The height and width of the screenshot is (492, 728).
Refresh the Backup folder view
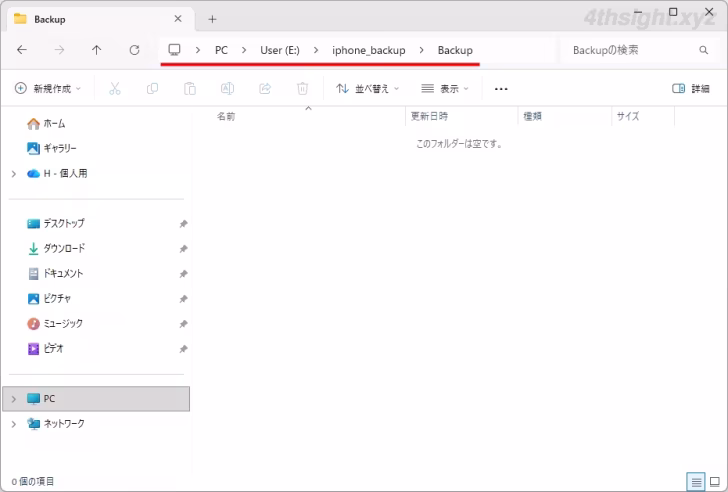pos(134,50)
